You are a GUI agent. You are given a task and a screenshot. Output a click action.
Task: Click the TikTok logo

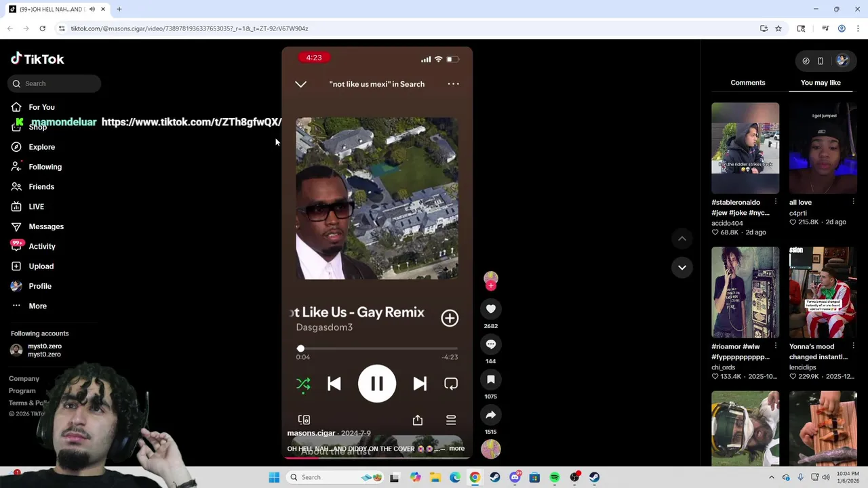(37, 59)
